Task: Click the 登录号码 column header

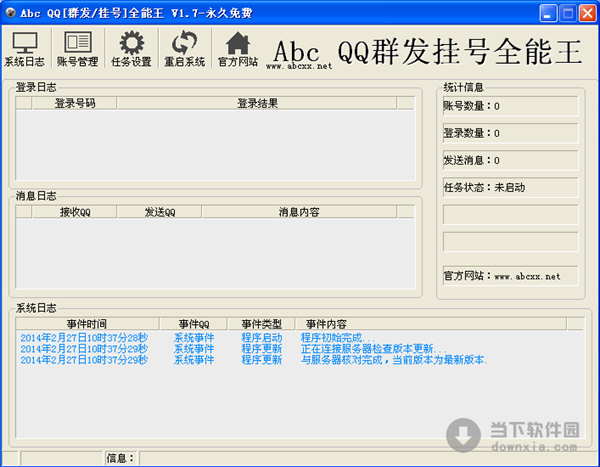Action: pyautogui.click(x=75, y=103)
